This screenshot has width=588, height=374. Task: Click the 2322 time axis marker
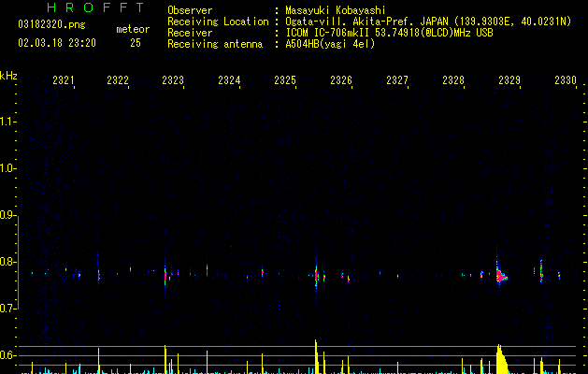pos(118,79)
